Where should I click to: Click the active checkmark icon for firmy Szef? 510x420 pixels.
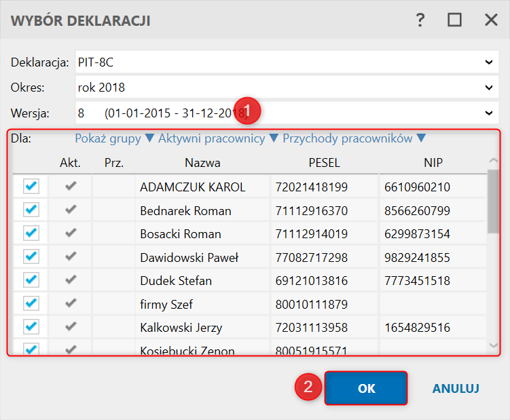(x=70, y=304)
